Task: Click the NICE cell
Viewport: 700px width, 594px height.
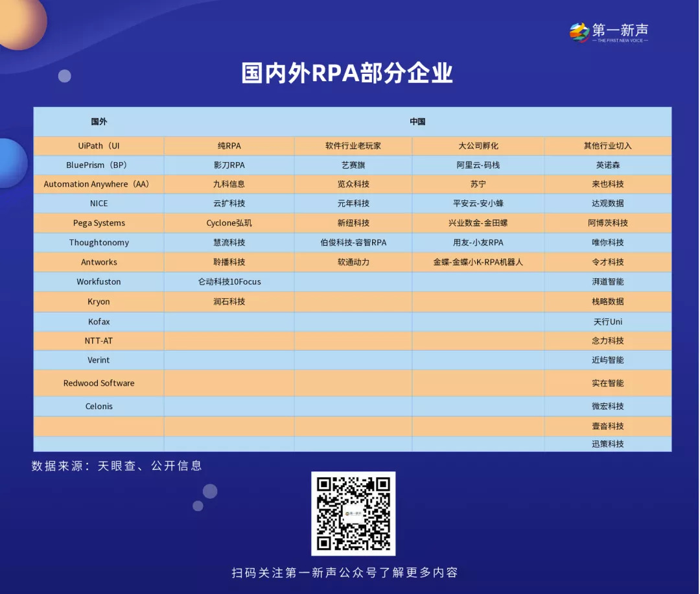Action: pyautogui.click(x=99, y=203)
